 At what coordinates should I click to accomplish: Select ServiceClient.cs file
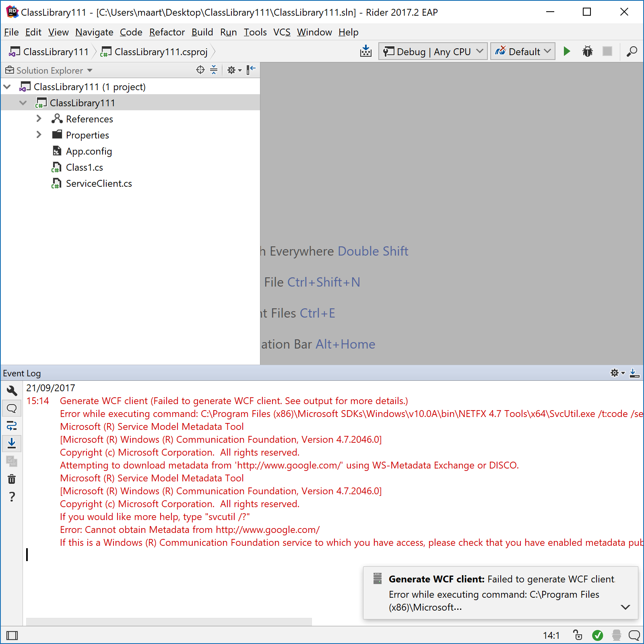[99, 184]
